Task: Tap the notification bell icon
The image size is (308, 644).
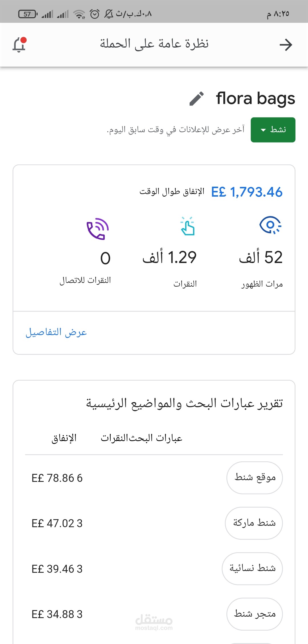Action: coord(19,45)
